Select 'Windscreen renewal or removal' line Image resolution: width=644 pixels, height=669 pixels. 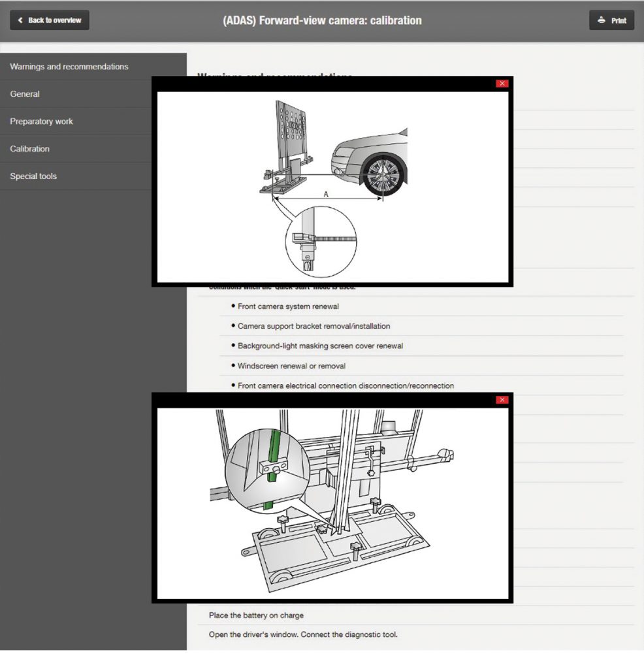point(291,366)
